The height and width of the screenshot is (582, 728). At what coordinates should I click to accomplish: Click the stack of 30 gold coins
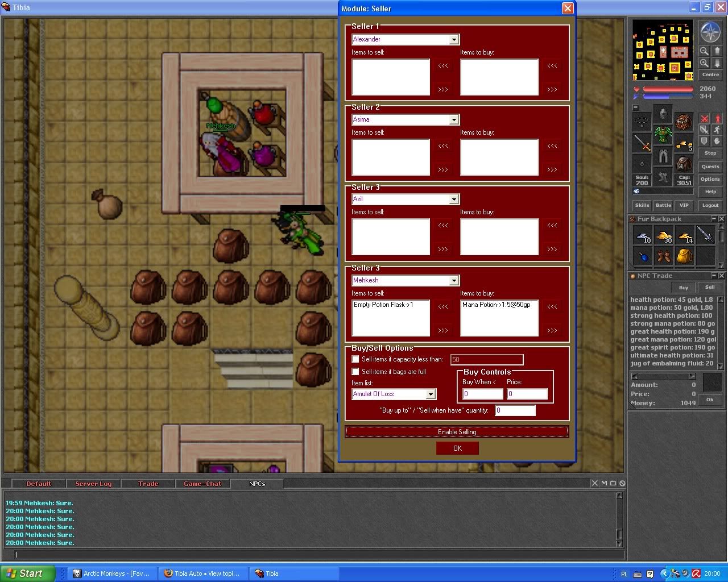coord(664,235)
